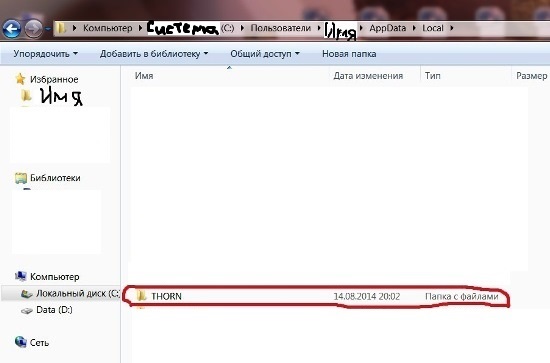Viewport: 550px width, 363px height.
Task: Sort by Дата изменения column header
Action: coord(368,76)
